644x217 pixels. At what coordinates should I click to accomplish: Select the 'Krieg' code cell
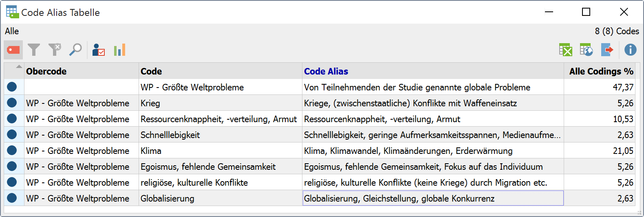pyautogui.click(x=221, y=103)
